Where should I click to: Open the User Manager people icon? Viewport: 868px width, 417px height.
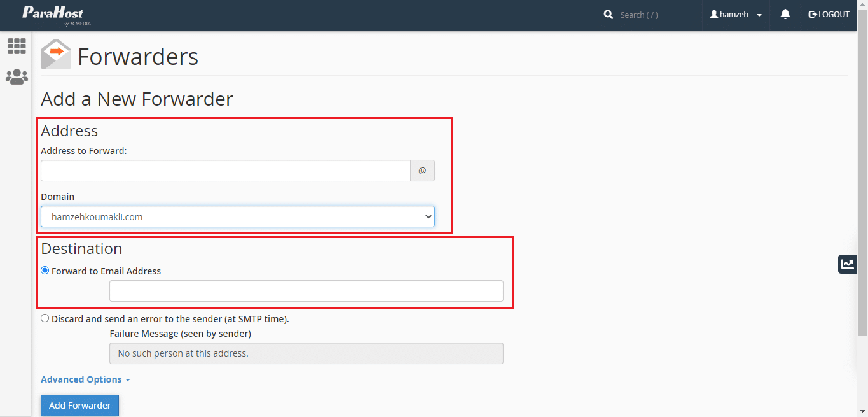17,77
